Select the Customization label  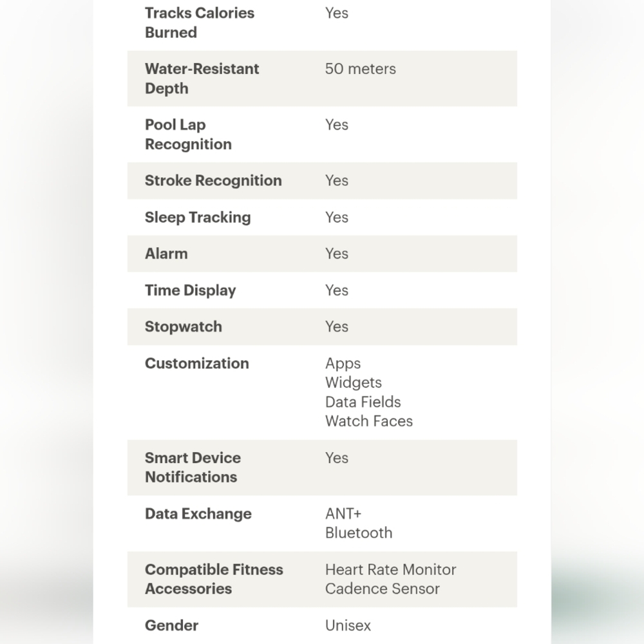point(196,363)
